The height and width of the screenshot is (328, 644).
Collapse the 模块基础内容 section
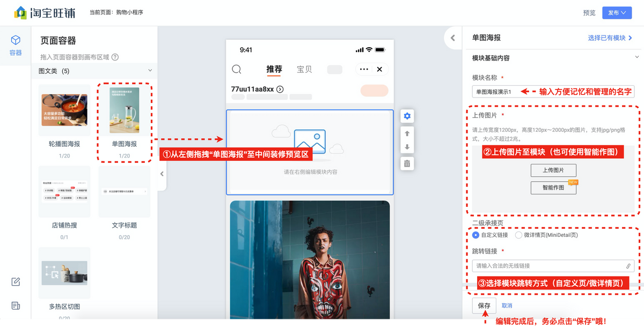coord(636,57)
